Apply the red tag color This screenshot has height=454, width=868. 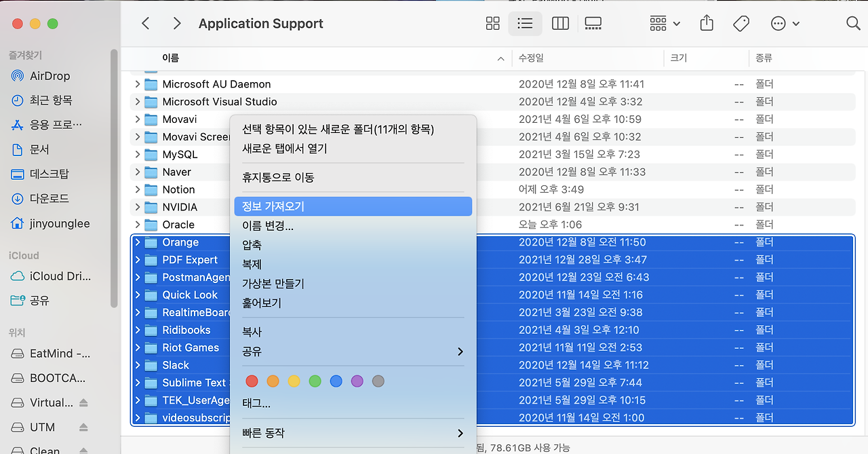[252, 381]
